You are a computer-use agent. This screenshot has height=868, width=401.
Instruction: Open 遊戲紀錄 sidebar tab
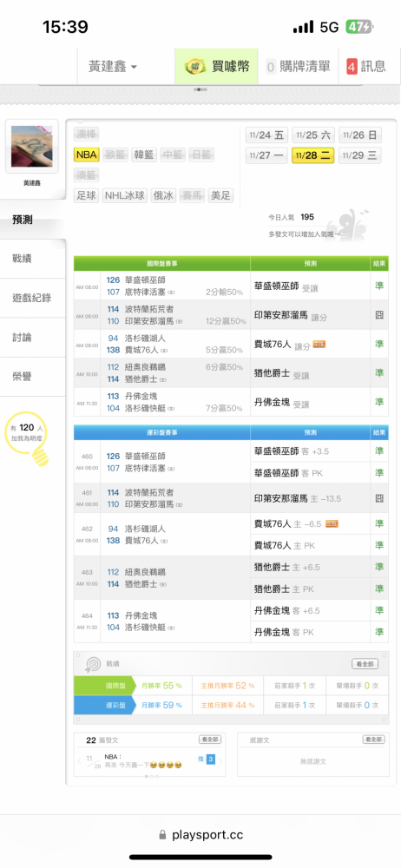(x=32, y=298)
